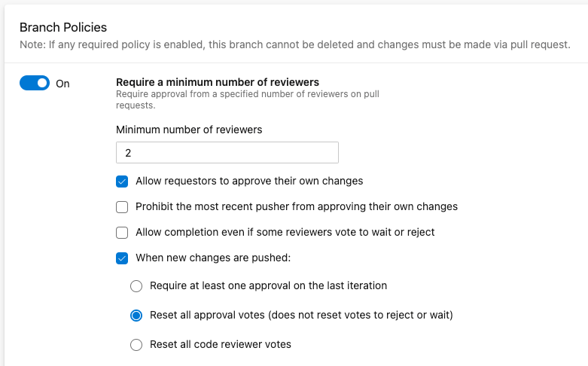Viewport: 588px width, 366px height.
Task: Click the "Reset all code reviewer votes" text
Action: point(220,345)
